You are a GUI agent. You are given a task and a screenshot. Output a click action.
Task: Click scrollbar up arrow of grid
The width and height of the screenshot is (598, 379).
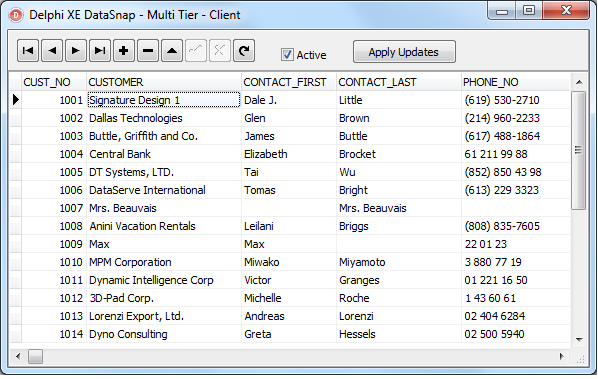[579, 82]
